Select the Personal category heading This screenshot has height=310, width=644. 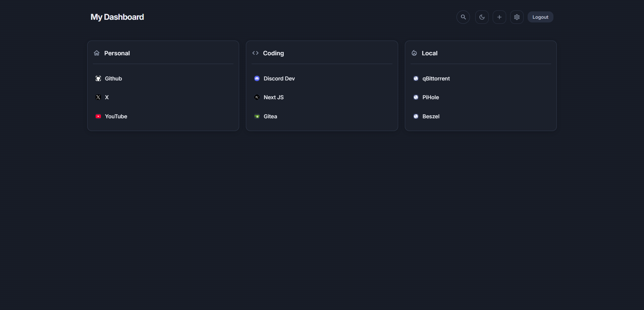(117, 53)
